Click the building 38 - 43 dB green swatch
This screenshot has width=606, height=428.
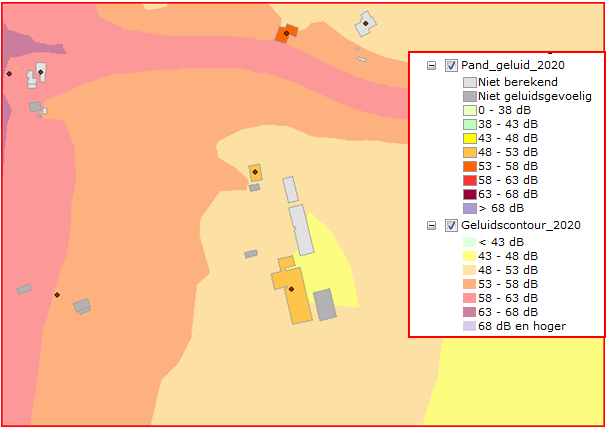tap(470, 124)
